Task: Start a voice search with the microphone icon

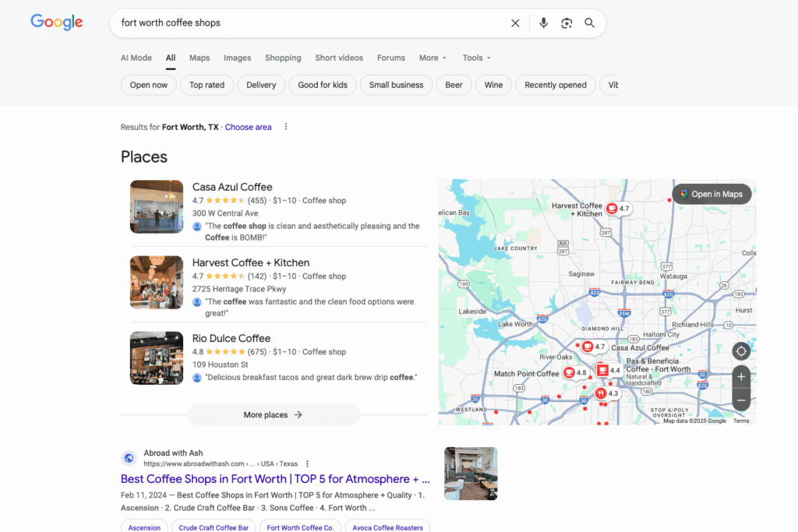Action: click(543, 23)
